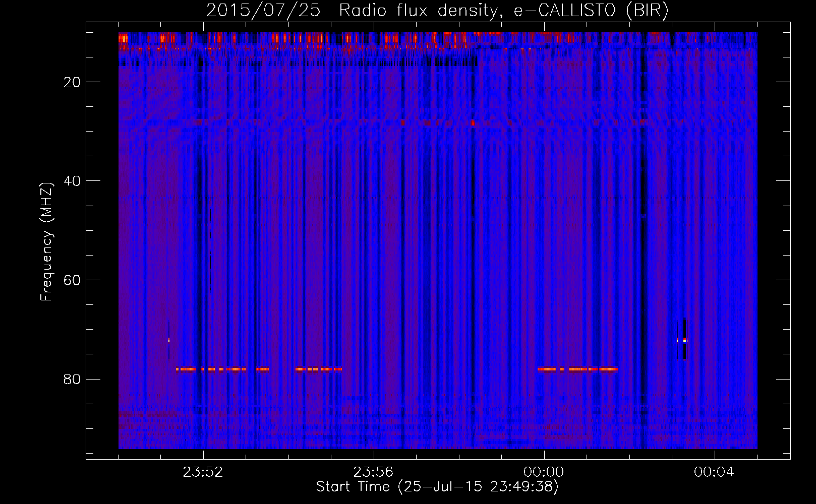Click the time tick label "00:00"

pyautogui.click(x=544, y=472)
